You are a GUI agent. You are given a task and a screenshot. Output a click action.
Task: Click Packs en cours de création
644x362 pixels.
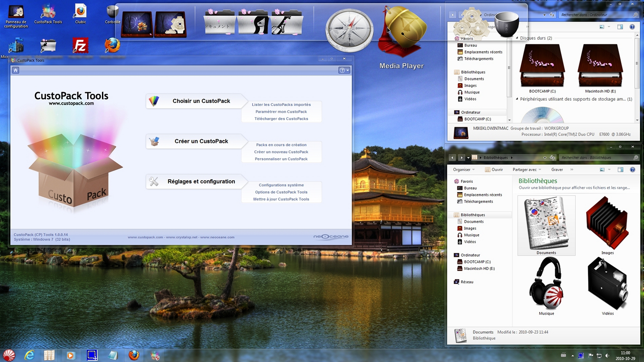coord(281,145)
